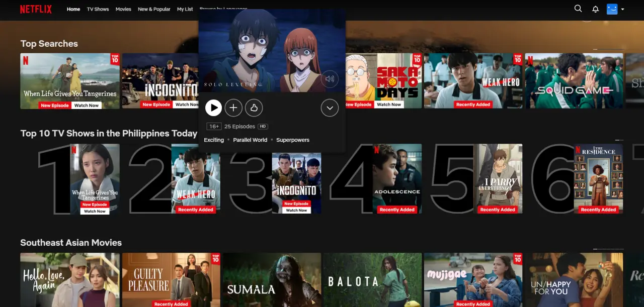Image resolution: width=644 pixels, height=307 pixels.
Task: Open Sumala movie thumbnail
Action: [272, 280]
